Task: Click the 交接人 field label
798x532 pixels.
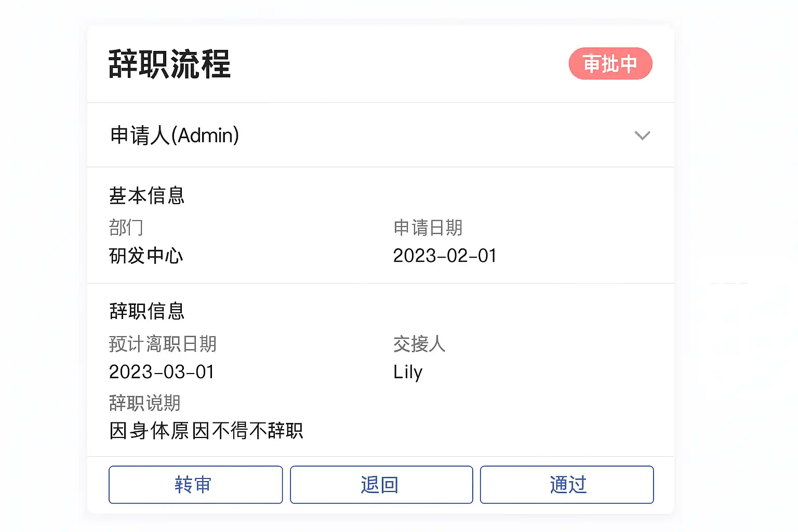Action: coord(419,344)
